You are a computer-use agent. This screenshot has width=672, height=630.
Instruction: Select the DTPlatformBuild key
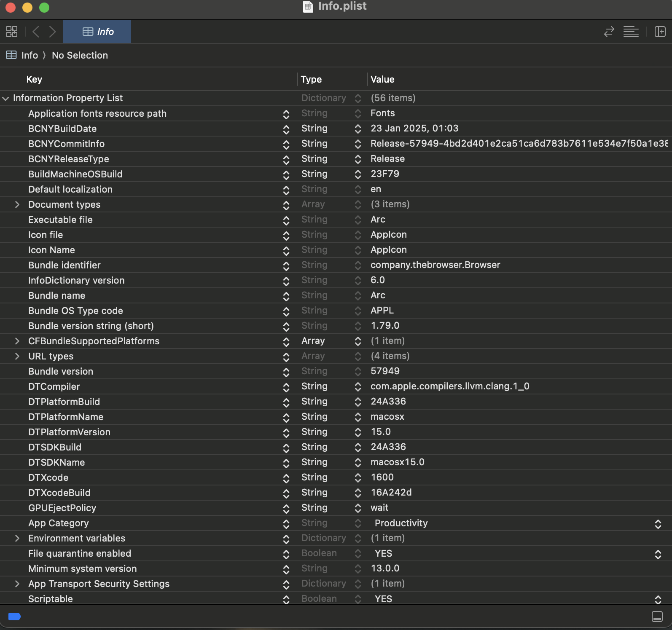[64, 402]
